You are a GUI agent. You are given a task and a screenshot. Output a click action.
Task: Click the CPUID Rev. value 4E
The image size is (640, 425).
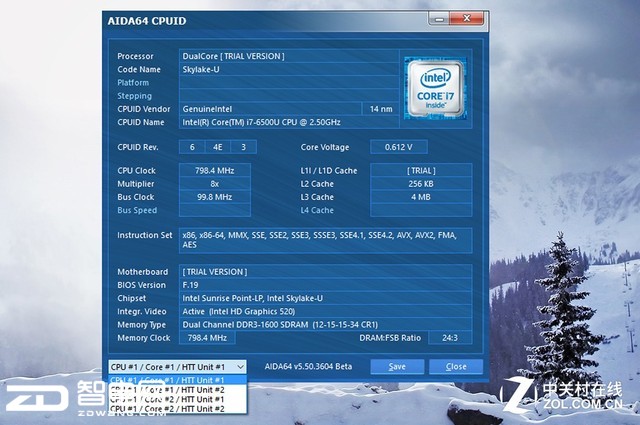pos(218,147)
